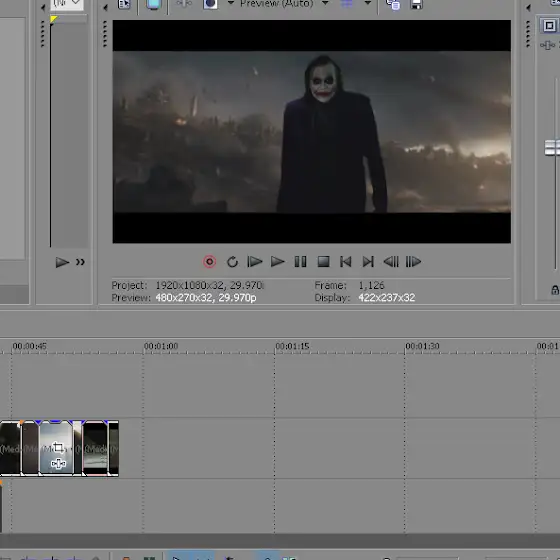Open Event Pan/Crop on the timeline clip

58,447
